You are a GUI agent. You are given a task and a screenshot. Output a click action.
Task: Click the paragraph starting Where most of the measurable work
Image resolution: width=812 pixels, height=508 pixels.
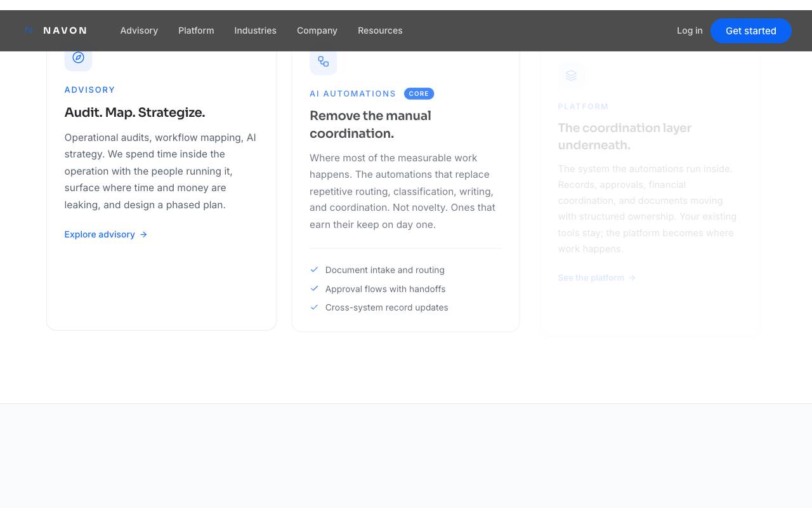click(x=403, y=191)
